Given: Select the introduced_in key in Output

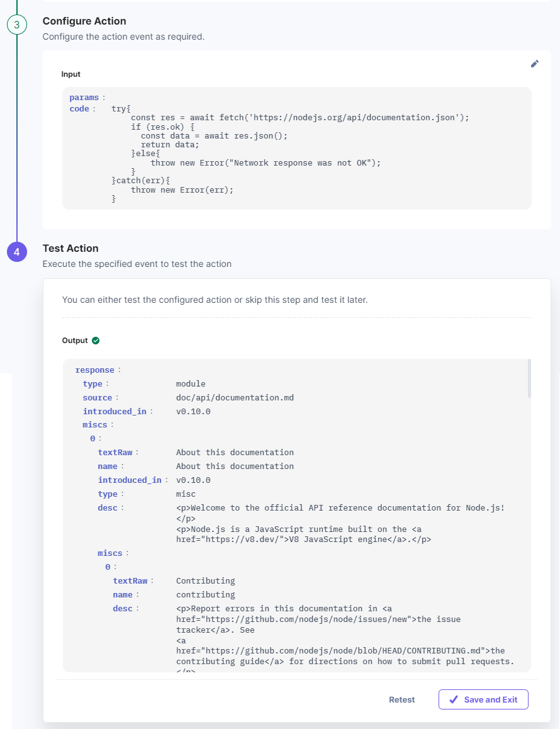Looking at the screenshot, I should 115,411.
